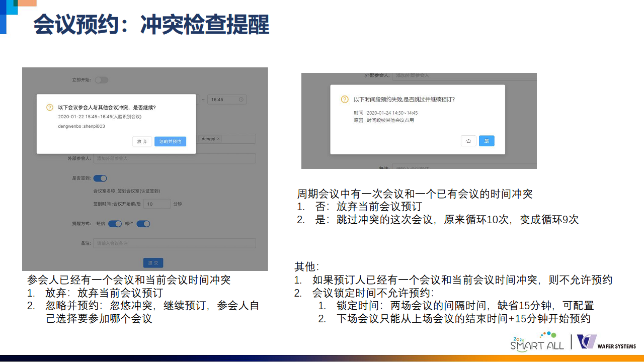Click the slide title 会议预约：冲突检查提醒
The image size is (644, 362).
coord(151,25)
